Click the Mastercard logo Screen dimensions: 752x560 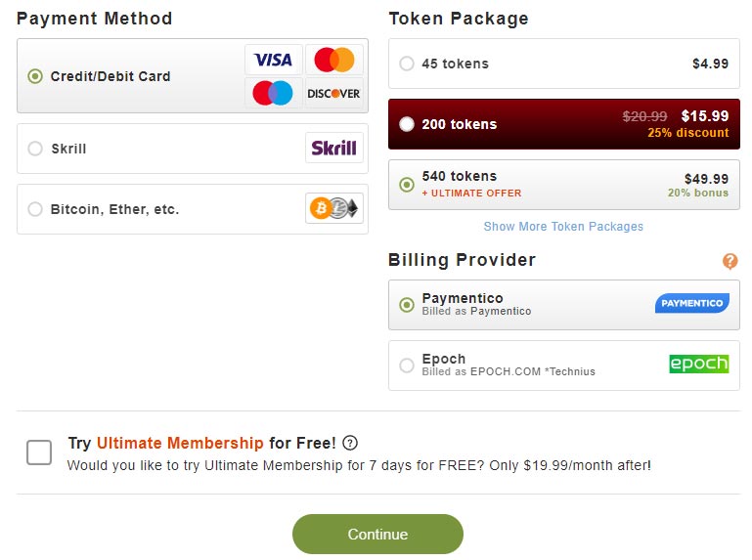point(333,61)
